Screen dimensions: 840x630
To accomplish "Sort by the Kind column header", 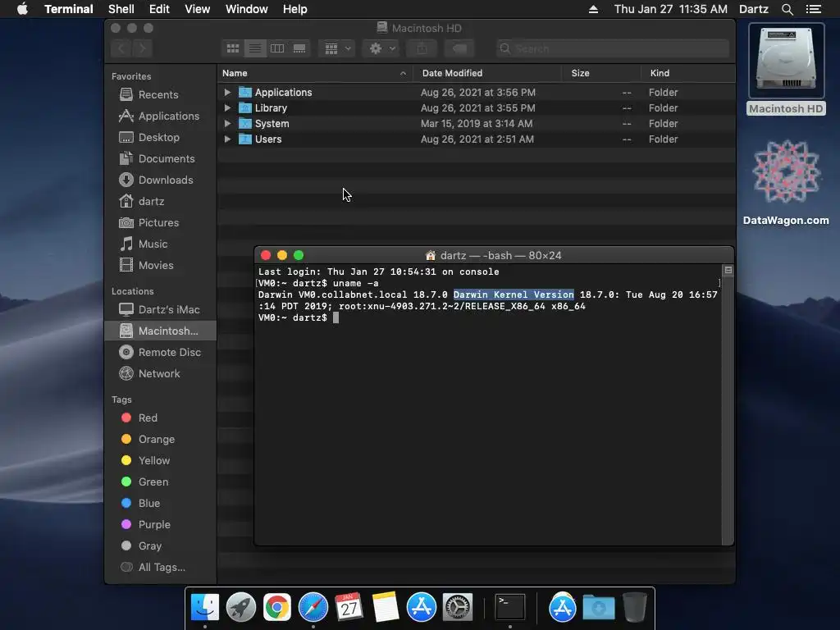I will coord(688,73).
